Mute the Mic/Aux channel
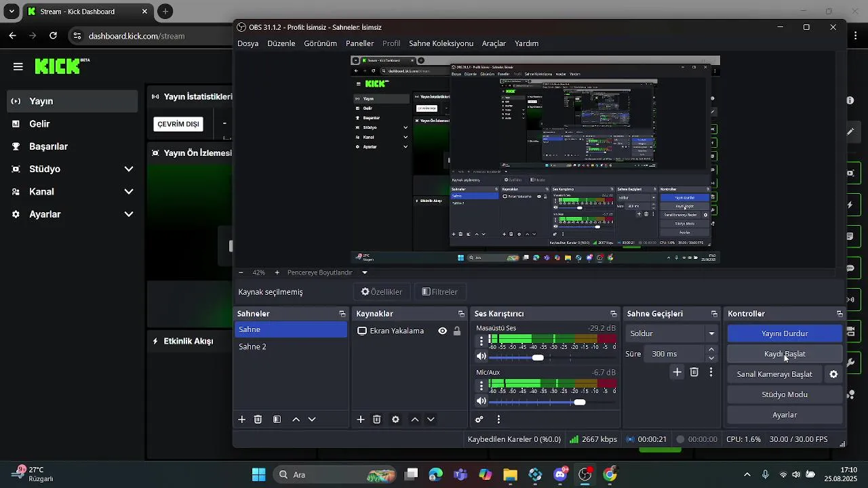This screenshot has height=488, width=868. click(x=481, y=401)
